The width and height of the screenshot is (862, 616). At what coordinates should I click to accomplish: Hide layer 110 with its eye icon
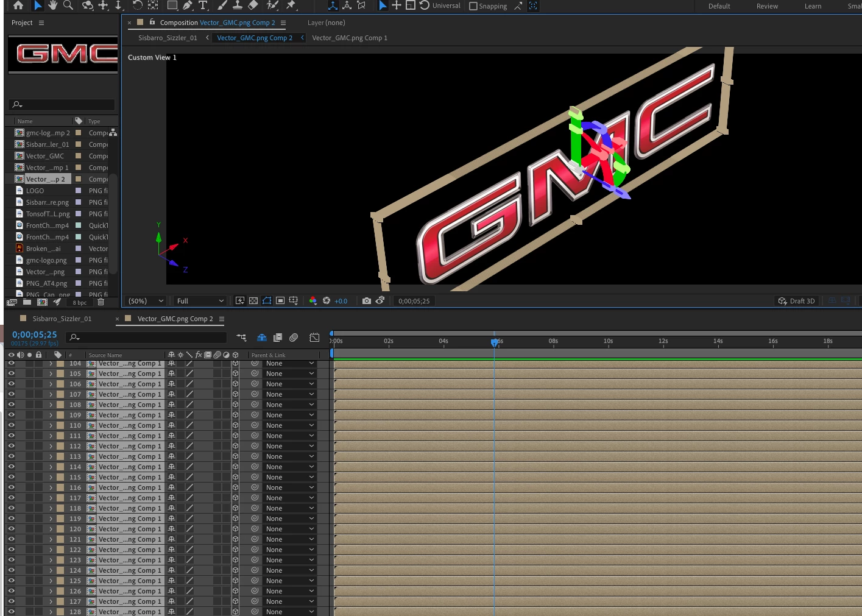11,425
